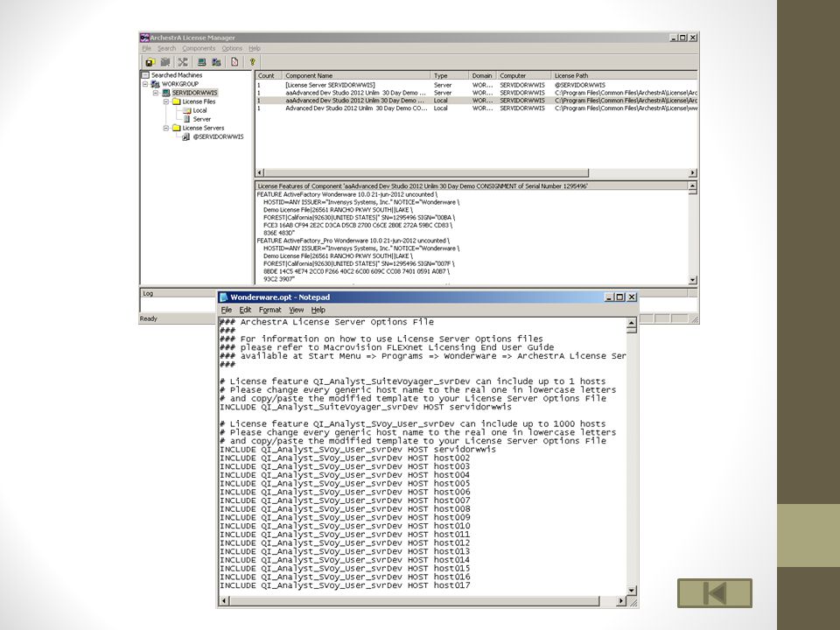This screenshot has width=840, height=630.
Task: Click up arrow of Notepad vertical scrollbar
Action: click(632, 322)
